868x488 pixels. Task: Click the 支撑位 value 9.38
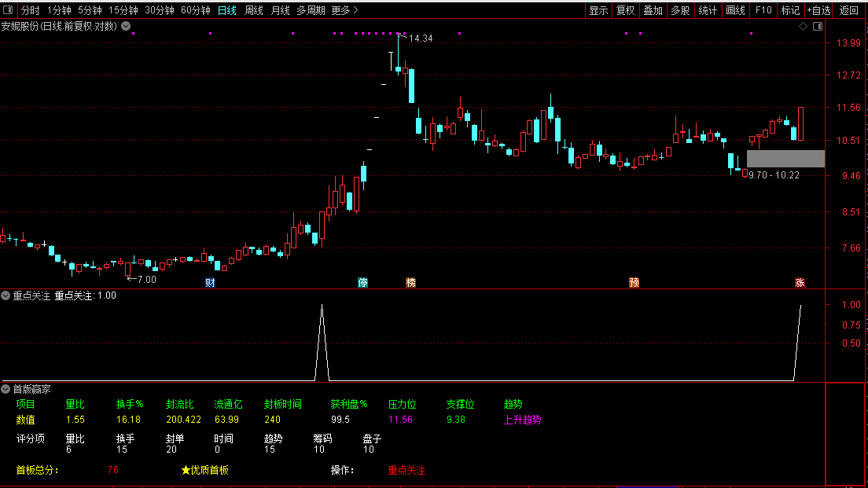tap(456, 420)
